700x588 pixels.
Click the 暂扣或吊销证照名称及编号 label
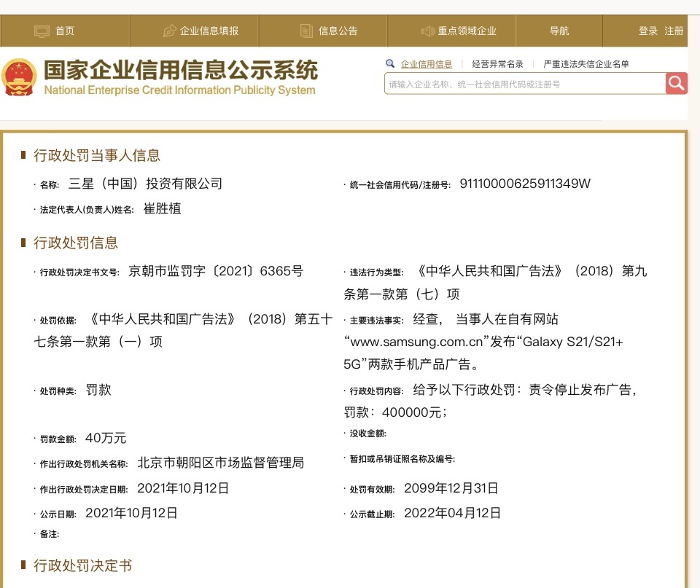pyautogui.click(x=402, y=458)
